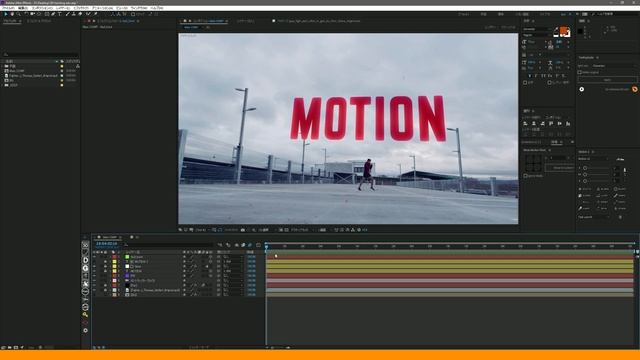Open the ファイル menu
This screenshot has height=360, width=640.
pos(8,8)
